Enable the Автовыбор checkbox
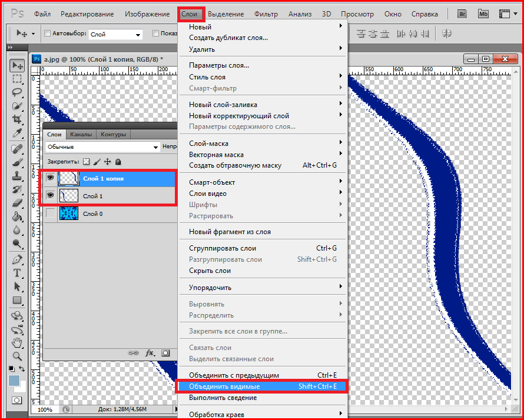Screen dimensions: 524x420 point(48,34)
